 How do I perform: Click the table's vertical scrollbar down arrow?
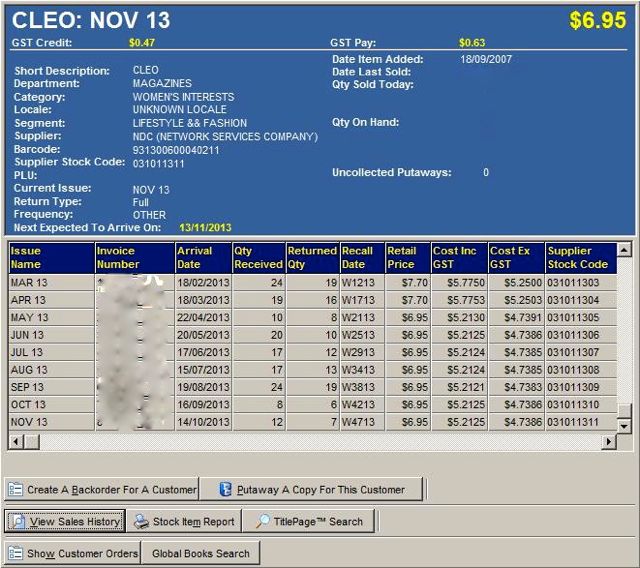point(625,426)
